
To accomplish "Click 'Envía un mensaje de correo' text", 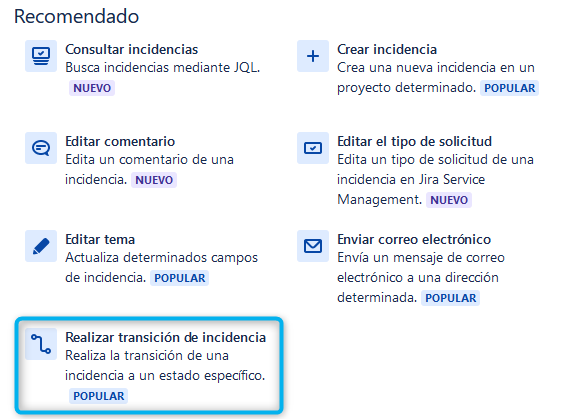I will click(x=421, y=258).
